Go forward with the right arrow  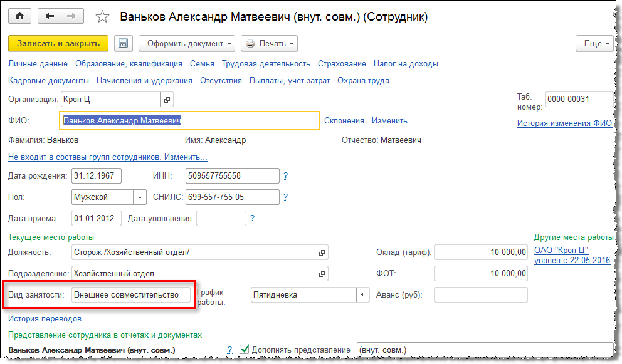pos(71,16)
